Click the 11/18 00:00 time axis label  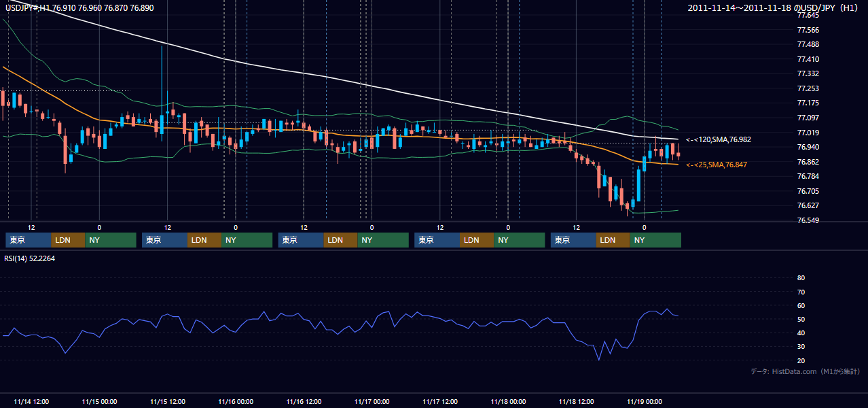click(509, 401)
